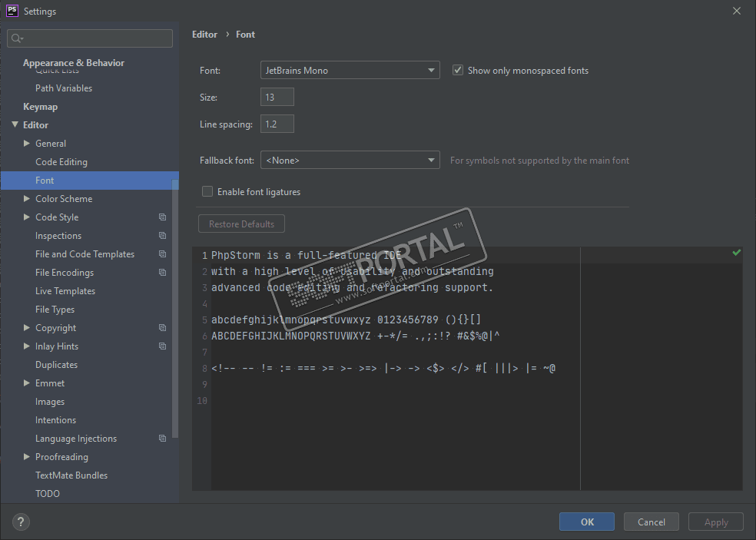Click the green checkmark in preview corner
The height and width of the screenshot is (540, 756).
click(736, 252)
